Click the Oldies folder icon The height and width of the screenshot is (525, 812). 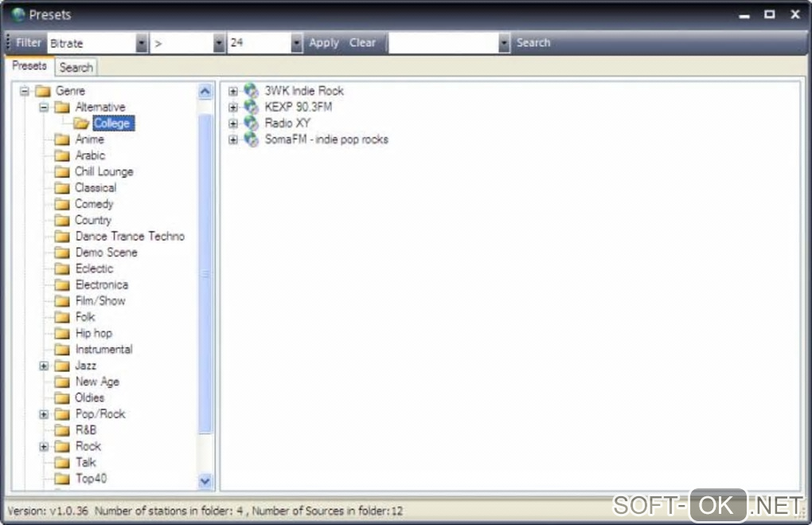pos(62,398)
